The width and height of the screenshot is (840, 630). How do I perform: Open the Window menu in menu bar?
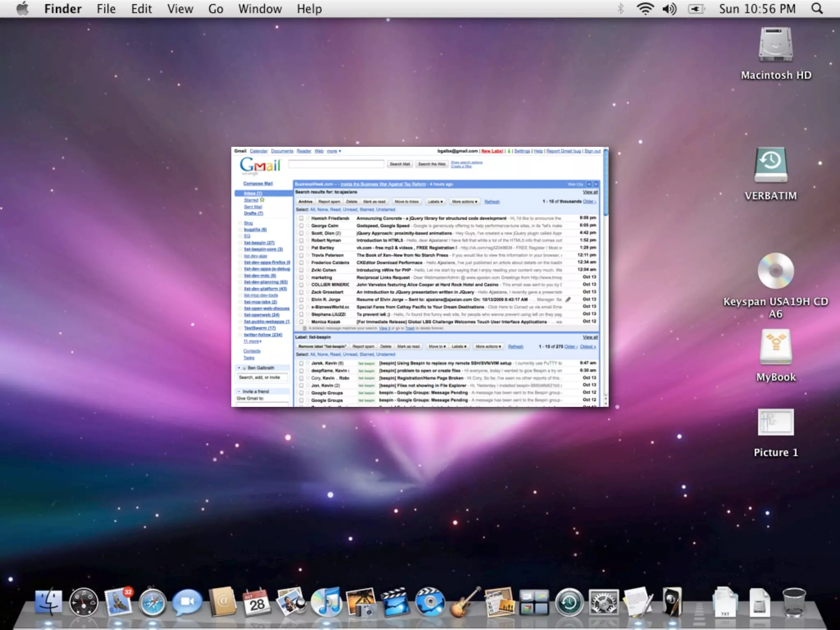[260, 9]
